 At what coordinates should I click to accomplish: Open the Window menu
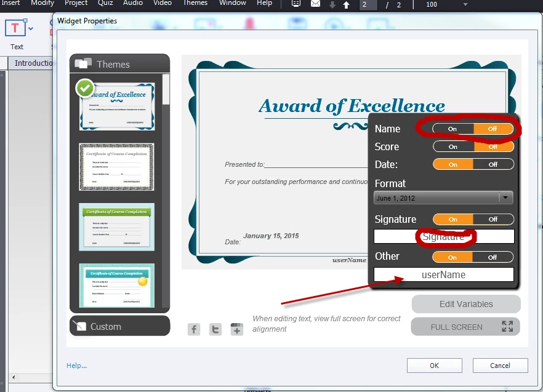[232, 3]
